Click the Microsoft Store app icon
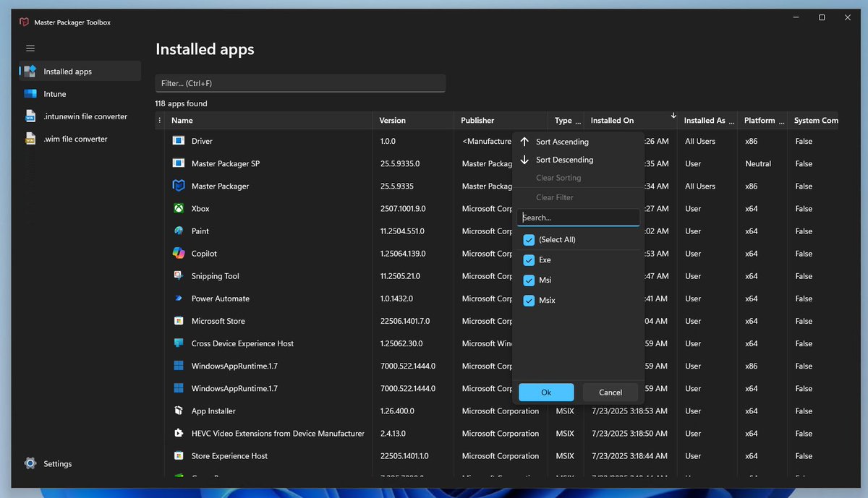The height and width of the screenshot is (498, 868). click(x=179, y=321)
